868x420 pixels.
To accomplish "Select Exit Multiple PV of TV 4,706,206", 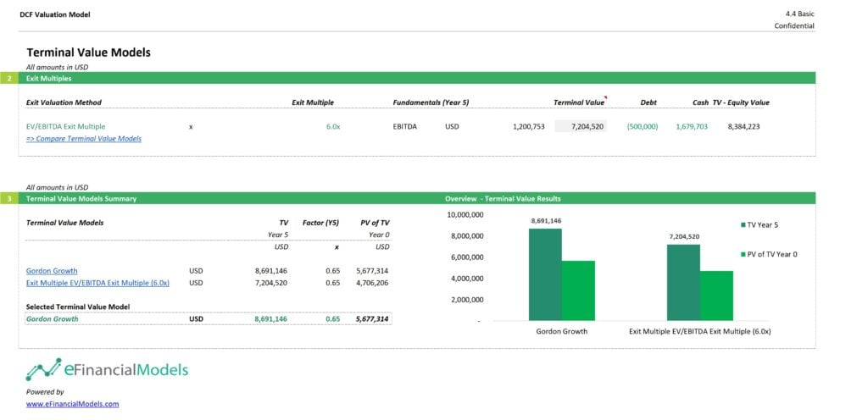I will pos(373,283).
